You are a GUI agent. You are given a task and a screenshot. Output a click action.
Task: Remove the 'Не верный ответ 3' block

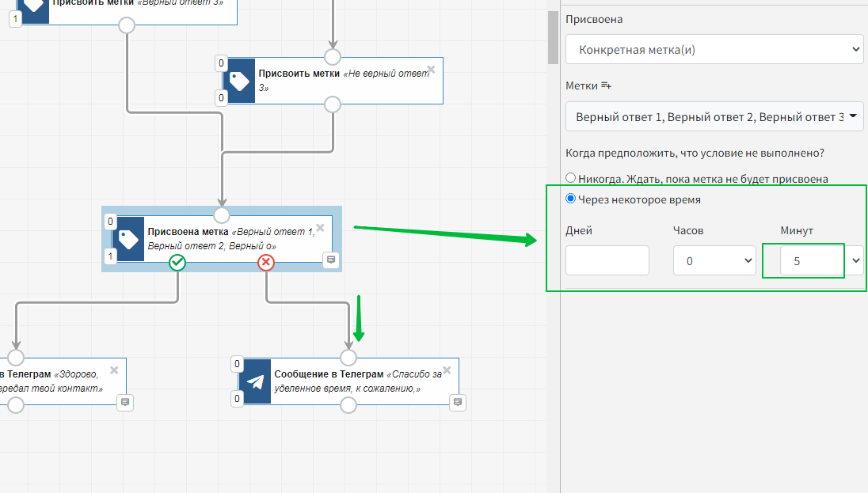click(x=431, y=69)
